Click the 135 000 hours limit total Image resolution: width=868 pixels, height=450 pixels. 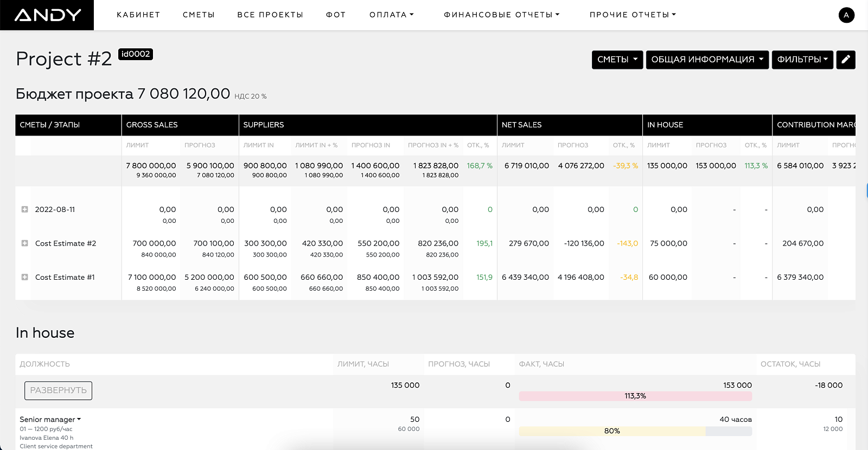[405, 385]
